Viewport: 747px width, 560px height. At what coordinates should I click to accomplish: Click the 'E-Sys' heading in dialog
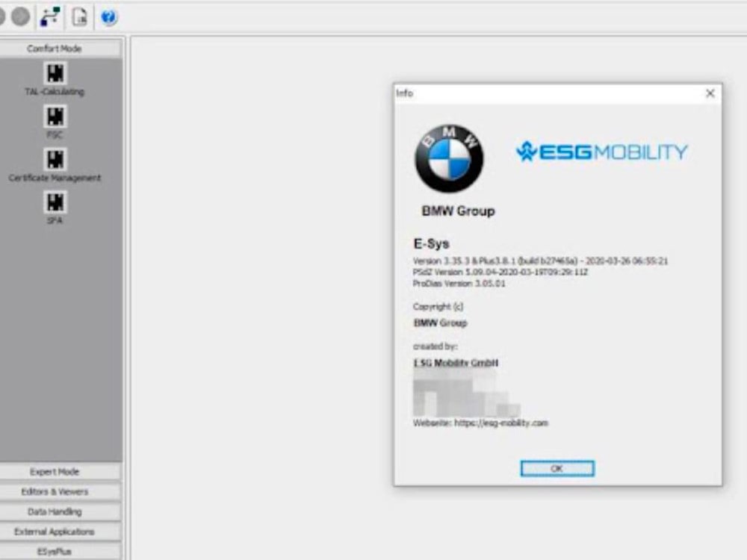tap(431, 244)
